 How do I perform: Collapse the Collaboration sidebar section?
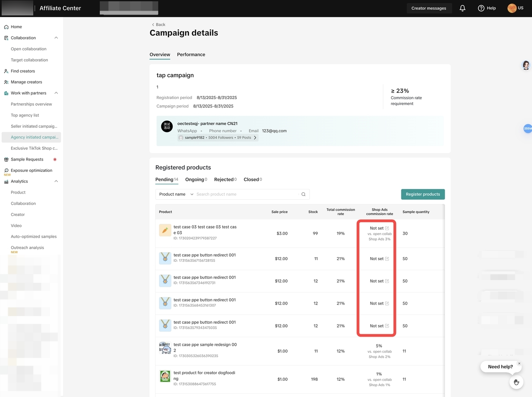pyautogui.click(x=56, y=38)
